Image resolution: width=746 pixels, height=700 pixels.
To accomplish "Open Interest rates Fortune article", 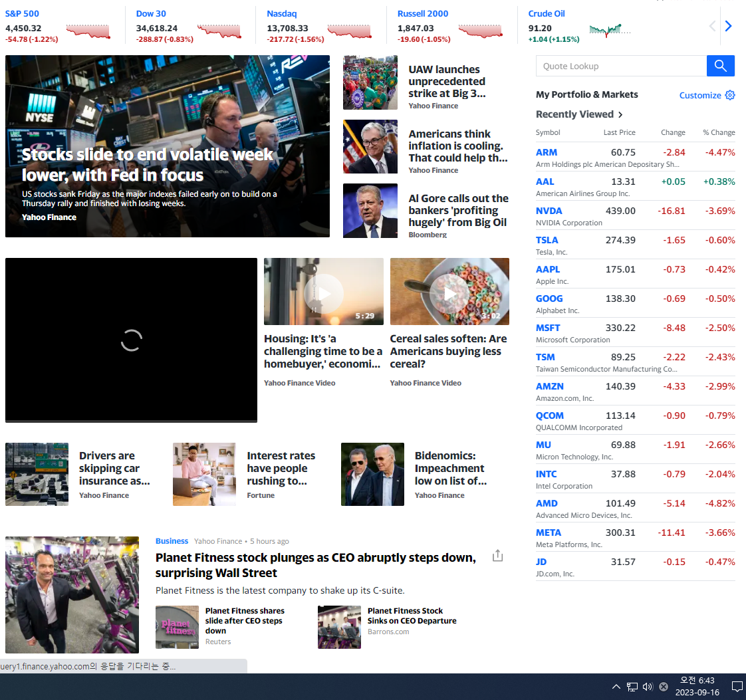I will tap(281, 468).
